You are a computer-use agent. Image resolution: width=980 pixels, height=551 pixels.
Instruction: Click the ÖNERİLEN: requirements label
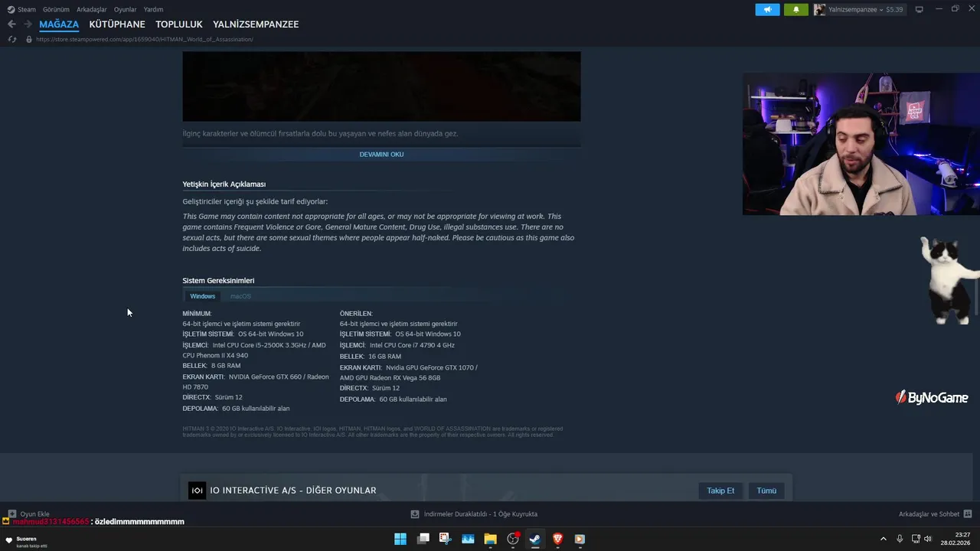tap(356, 314)
